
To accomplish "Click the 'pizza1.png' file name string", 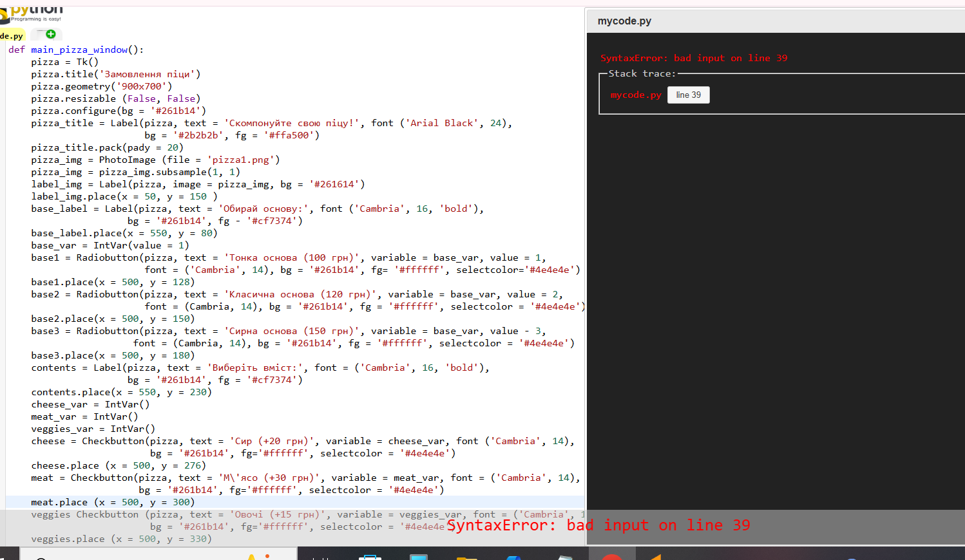I will click(x=241, y=160).
